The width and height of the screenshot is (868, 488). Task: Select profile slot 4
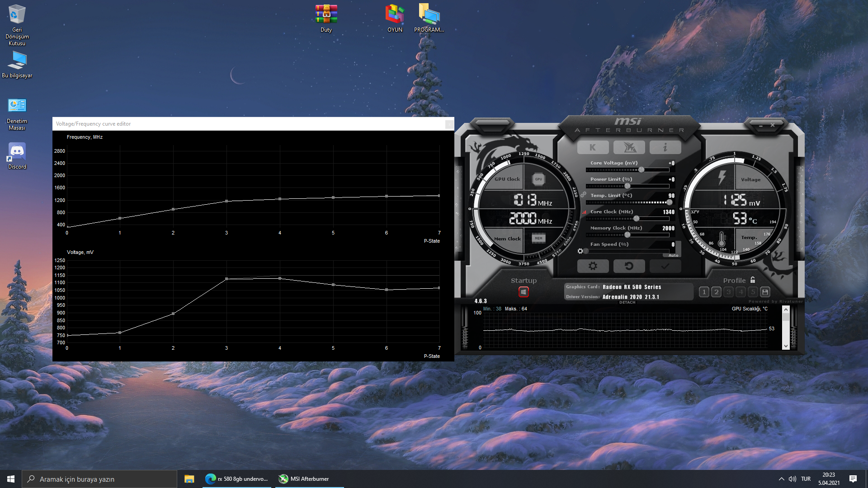pyautogui.click(x=741, y=292)
